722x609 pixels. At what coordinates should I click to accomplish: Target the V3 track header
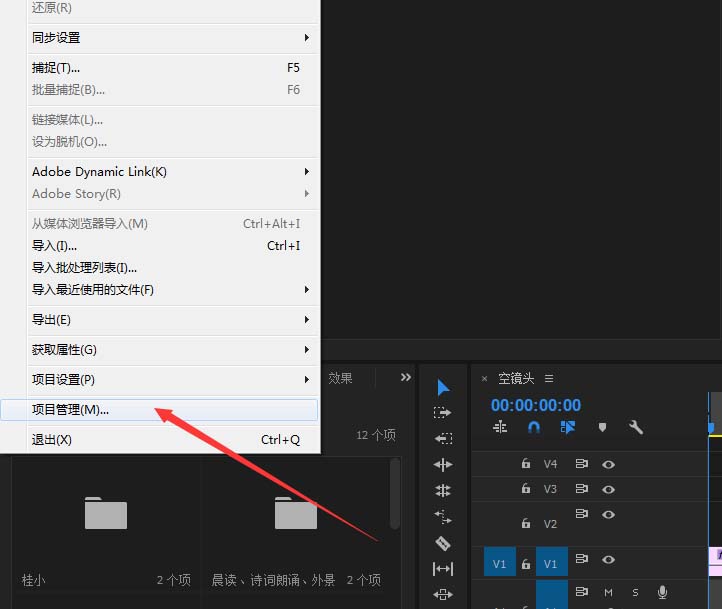550,489
